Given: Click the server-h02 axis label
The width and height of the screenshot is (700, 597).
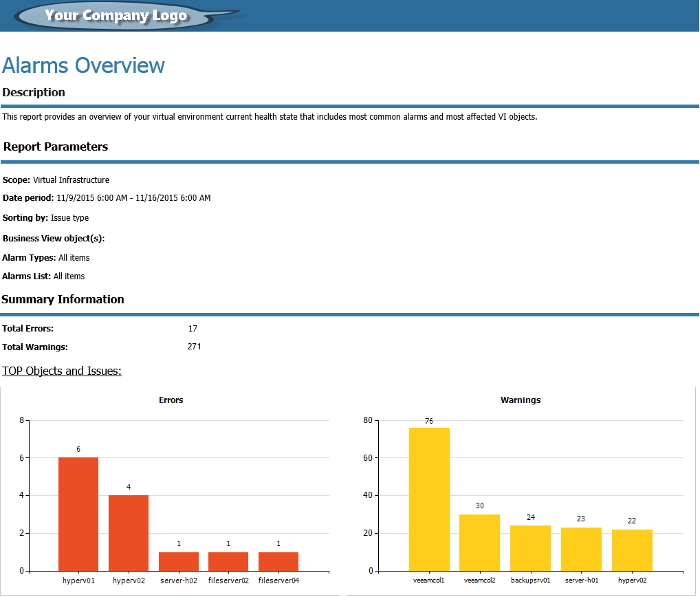Looking at the screenshot, I should point(179,580).
